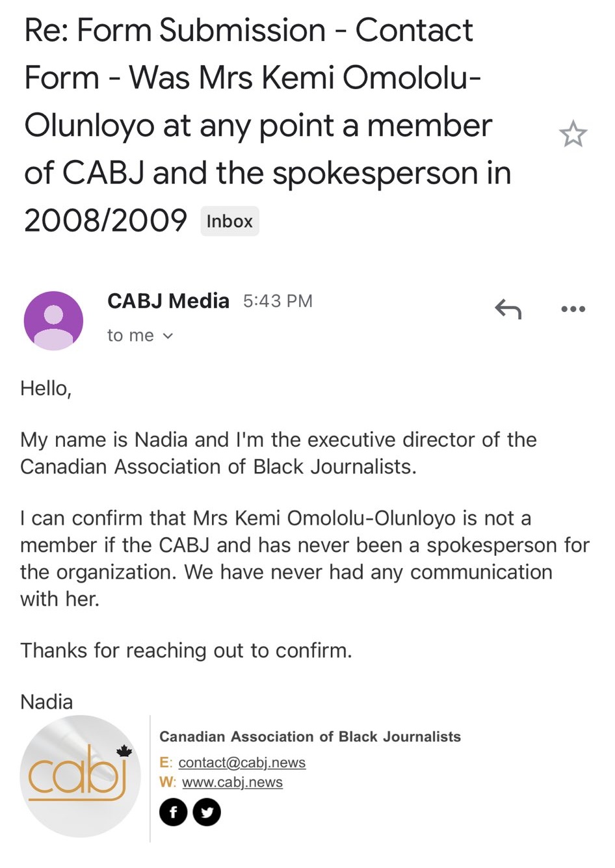
Task: Reply to the CABJ Media email
Action: pos(508,309)
